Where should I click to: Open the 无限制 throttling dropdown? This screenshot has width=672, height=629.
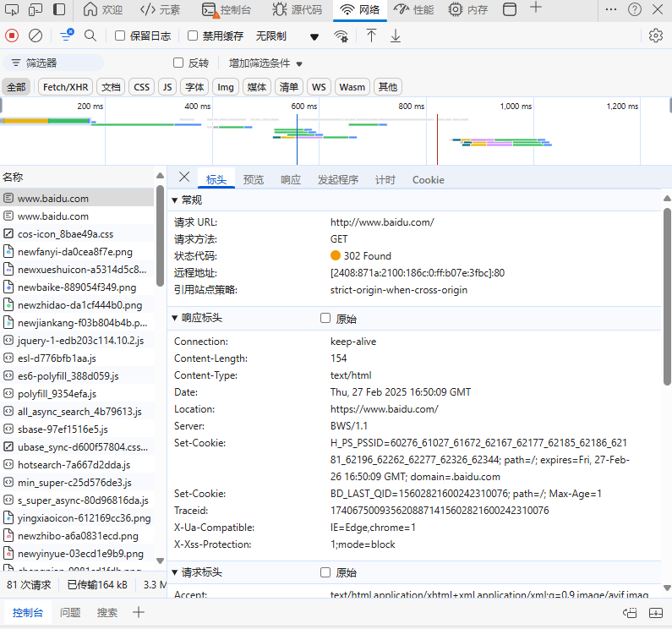287,36
